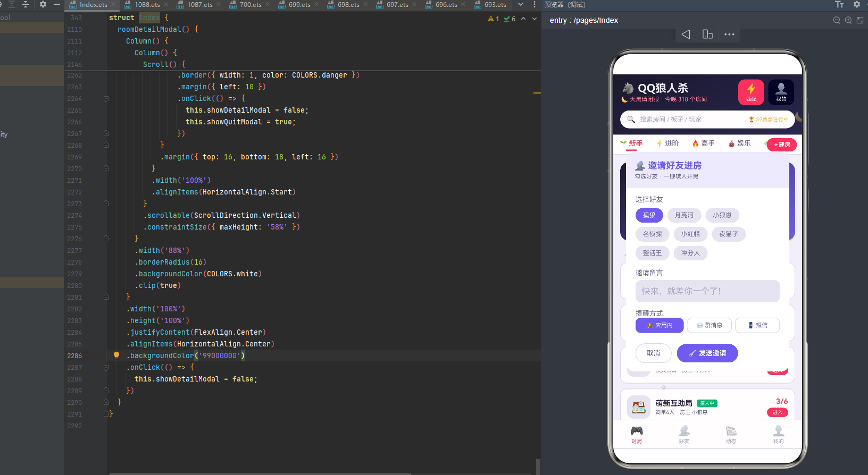This screenshot has width=868, height=475.
Task: Click the 邀请留言 message input field
Action: (x=707, y=291)
